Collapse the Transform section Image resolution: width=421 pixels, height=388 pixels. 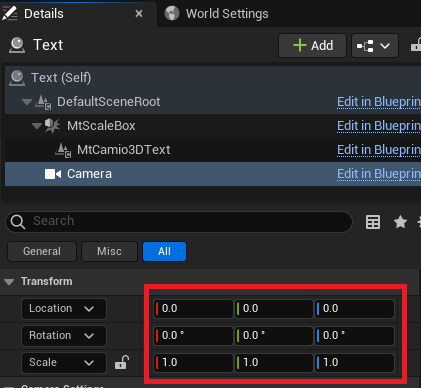[x=9, y=282]
